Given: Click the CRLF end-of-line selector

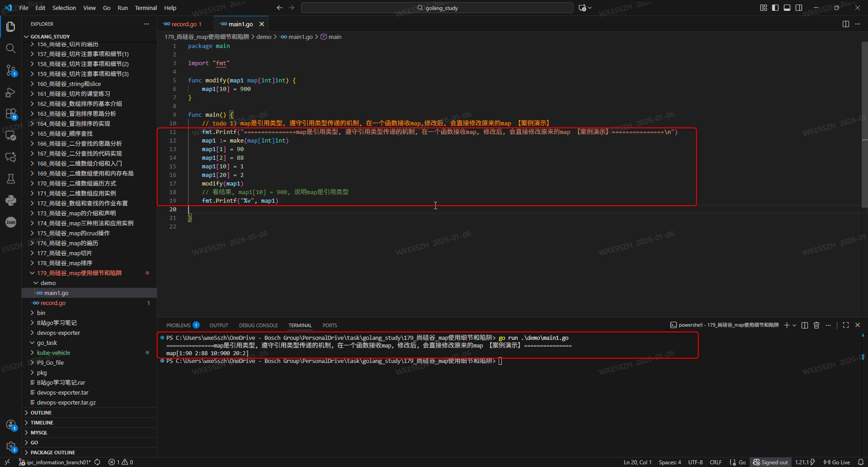Looking at the screenshot, I should (x=716, y=462).
